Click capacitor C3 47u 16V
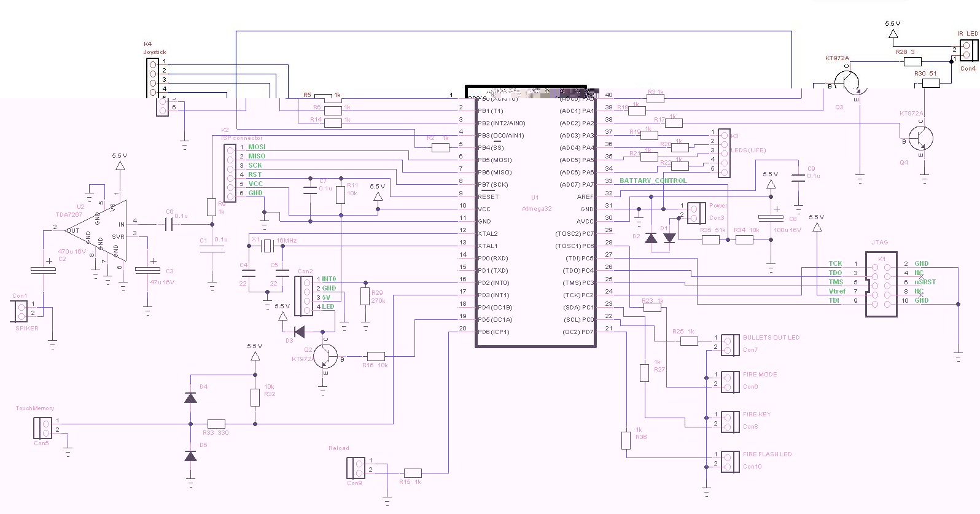Screen dimensions: 980x514 147,269
